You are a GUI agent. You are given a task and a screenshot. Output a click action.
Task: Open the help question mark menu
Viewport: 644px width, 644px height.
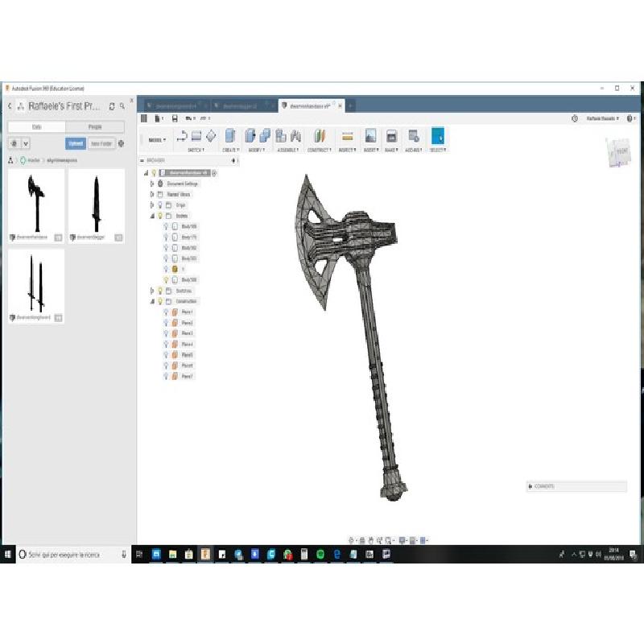click(630, 118)
